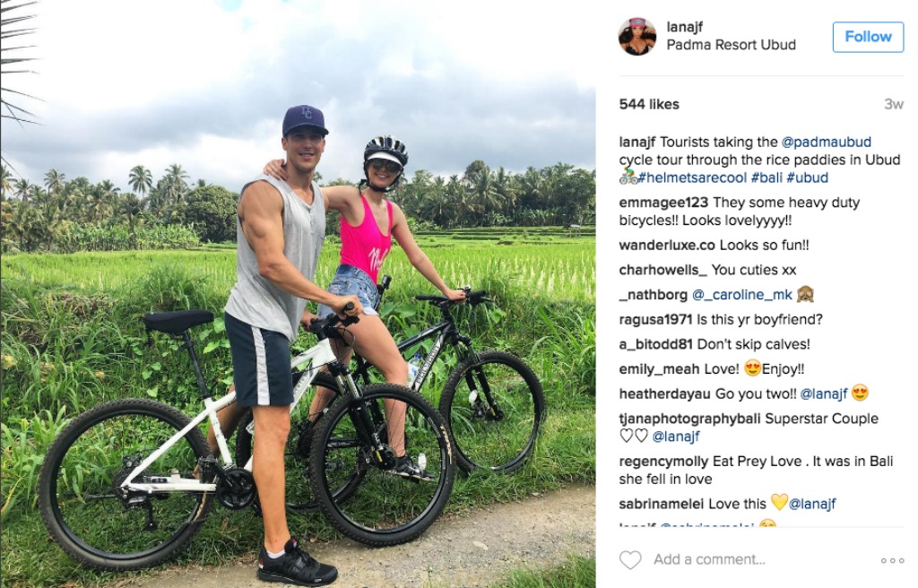Open the #ubud hashtag
The height and width of the screenshot is (588, 918).
tap(807, 177)
